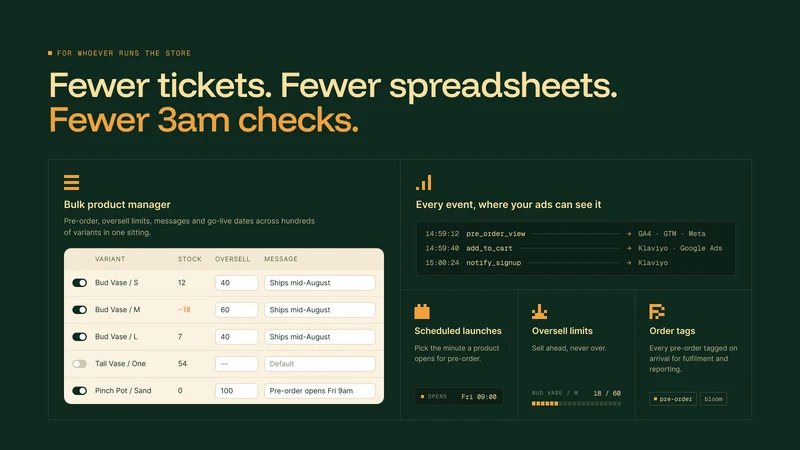
Task: Click empty oversell field for Tall Vase
Action: 236,364
